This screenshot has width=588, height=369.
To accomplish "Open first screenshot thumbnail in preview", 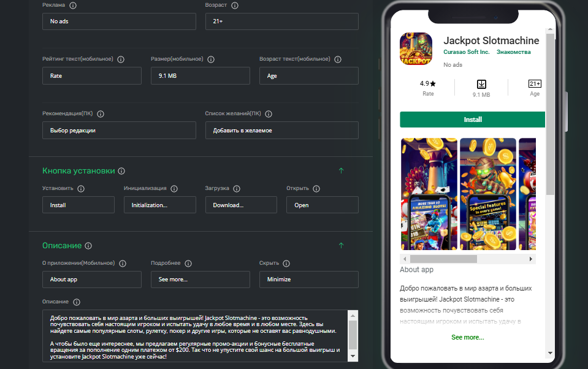I will pyautogui.click(x=429, y=194).
